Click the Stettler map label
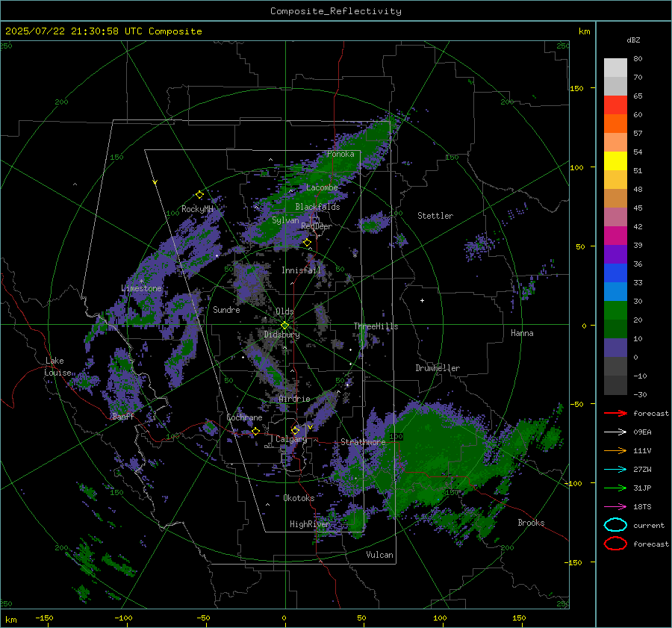 tap(435, 216)
